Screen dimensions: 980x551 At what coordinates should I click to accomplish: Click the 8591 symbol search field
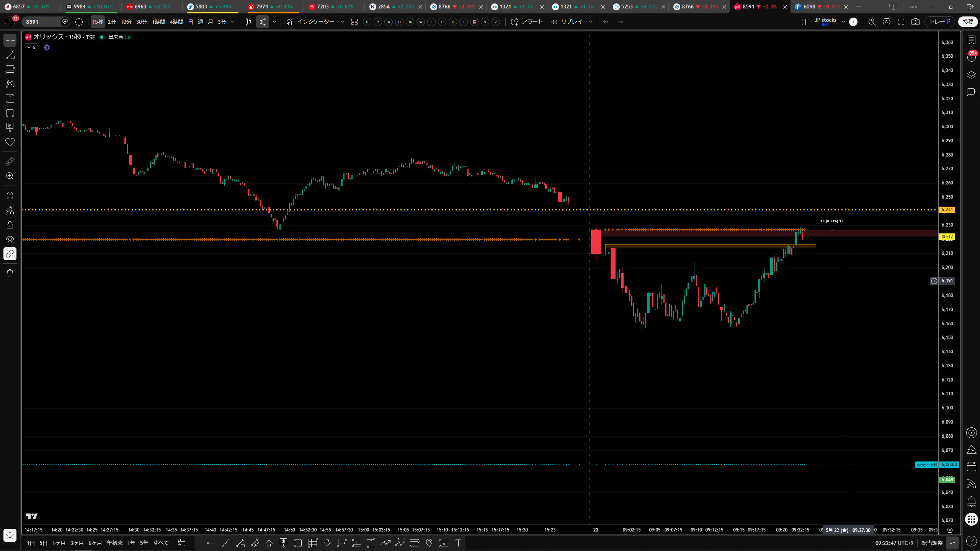pos(42,22)
